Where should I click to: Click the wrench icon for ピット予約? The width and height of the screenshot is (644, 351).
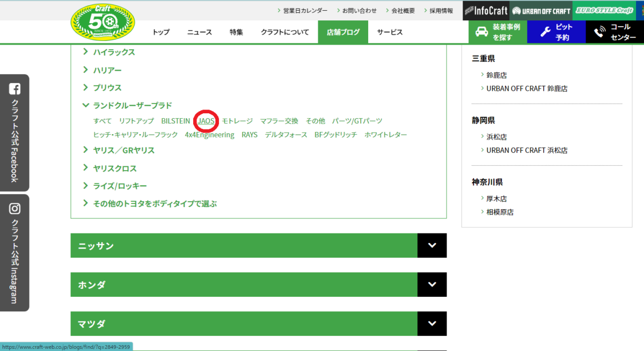(x=545, y=32)
